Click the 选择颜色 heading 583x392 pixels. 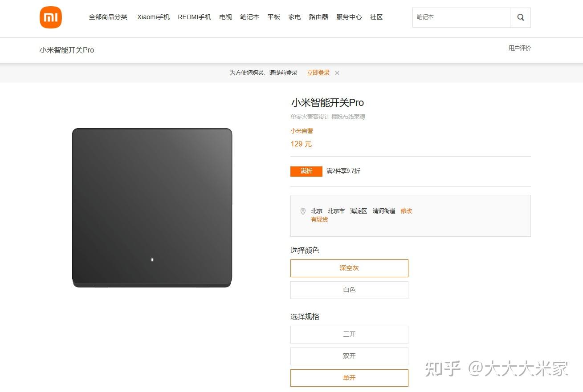(x=305, y=251)
